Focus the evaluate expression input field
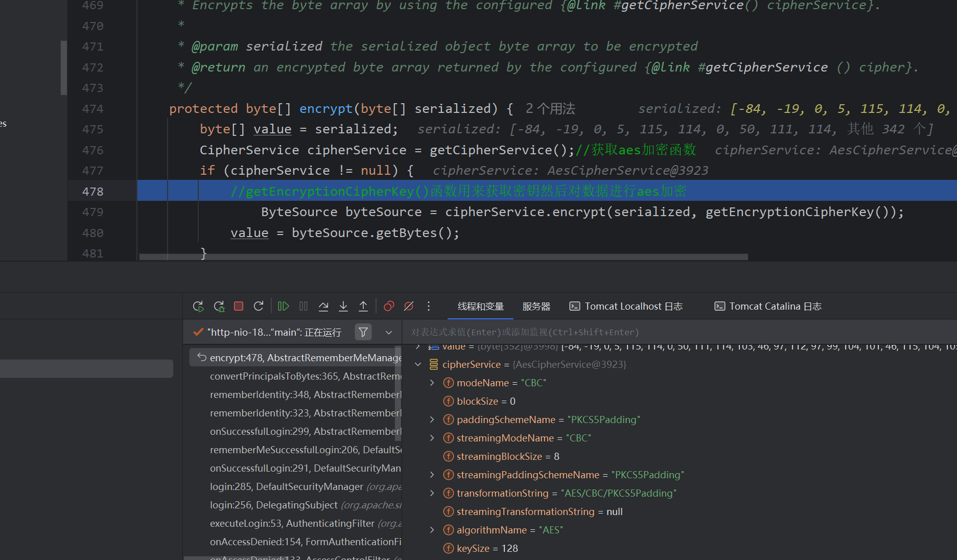The height and width of the screenshot is (560, 957). point(680,332)
